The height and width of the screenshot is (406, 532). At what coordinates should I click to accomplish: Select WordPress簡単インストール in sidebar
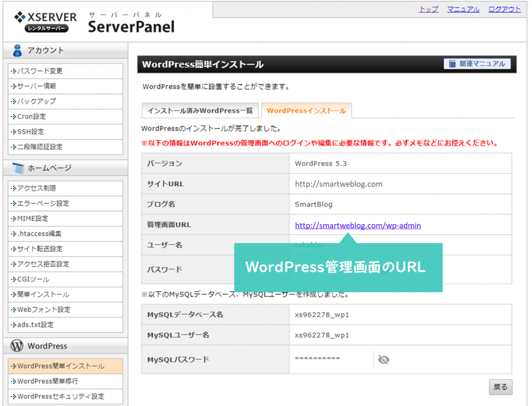[x=65, y=367]
